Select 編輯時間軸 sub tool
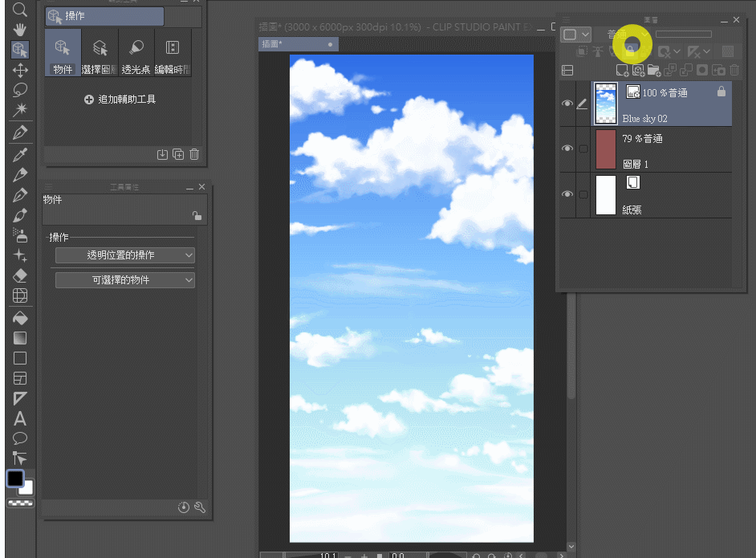 (x=173, y=52)
